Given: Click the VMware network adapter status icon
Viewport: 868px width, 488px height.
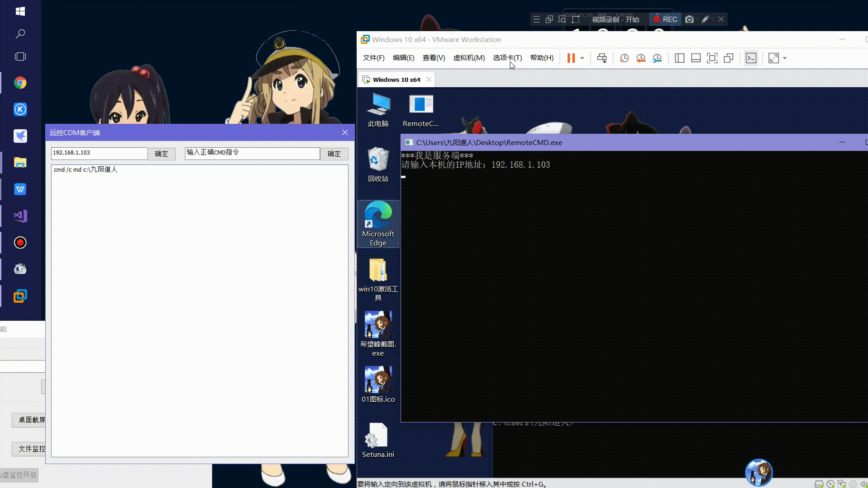Looking at the screenshot, I should 842,484.
